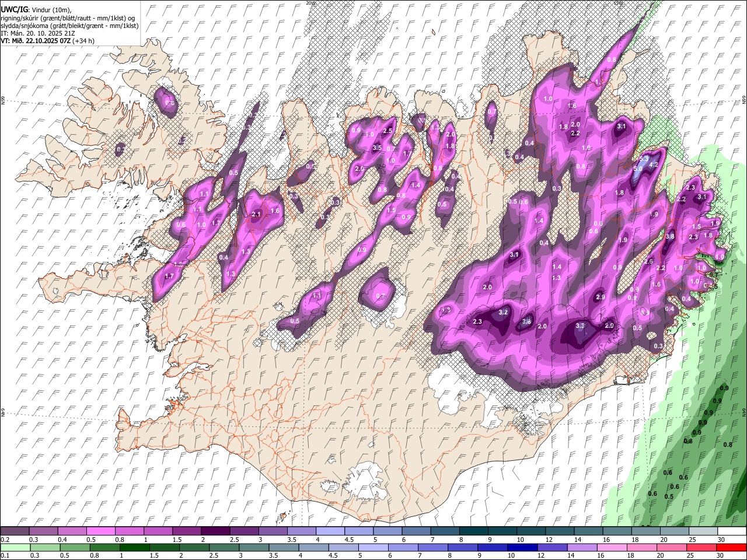Click the 3.5 snowfall value in north Iceland
The height and width of the screenshot is (560, 747).
pos(377,148)
